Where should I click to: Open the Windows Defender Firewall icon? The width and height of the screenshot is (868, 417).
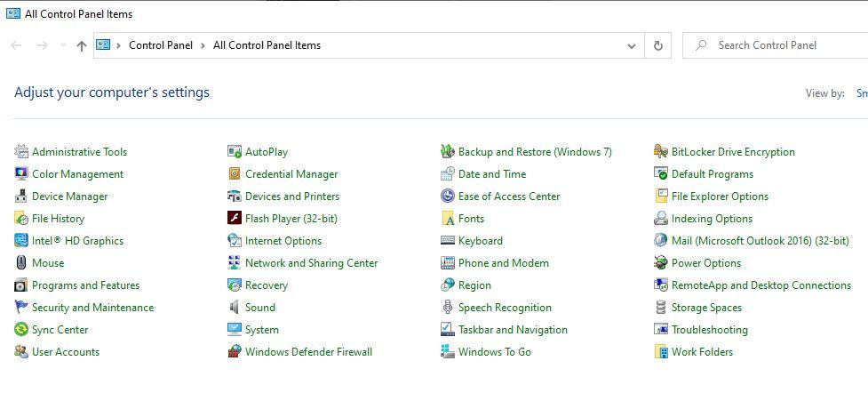tap(235, 352)
